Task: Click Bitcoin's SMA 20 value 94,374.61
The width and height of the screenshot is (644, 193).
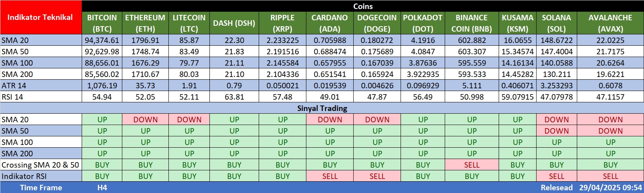Action: coord(102,40)
